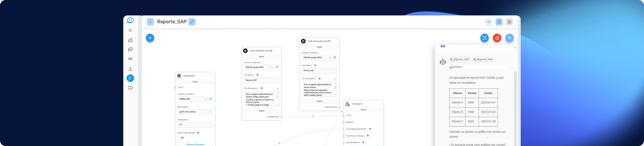Click the Cache input on ChatOpenAI node

(175, 87)
